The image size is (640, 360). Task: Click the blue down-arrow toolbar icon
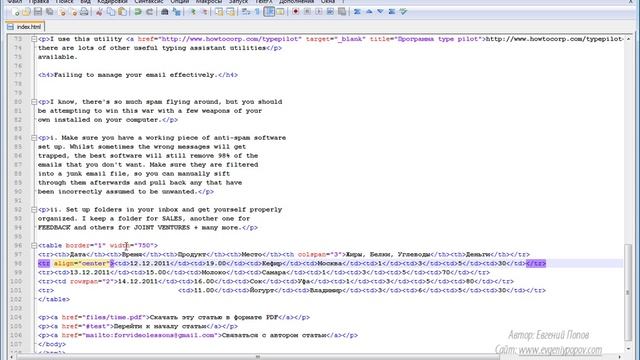tap(380, 12)
